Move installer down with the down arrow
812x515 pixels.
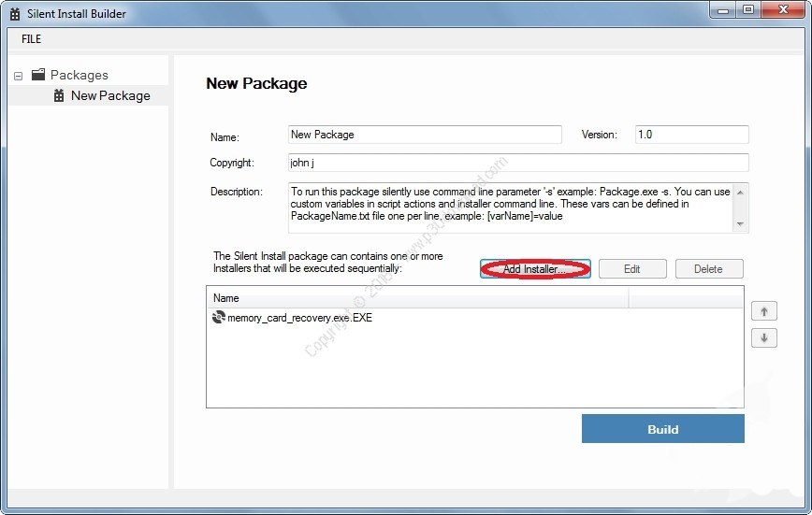click(763, 338)
